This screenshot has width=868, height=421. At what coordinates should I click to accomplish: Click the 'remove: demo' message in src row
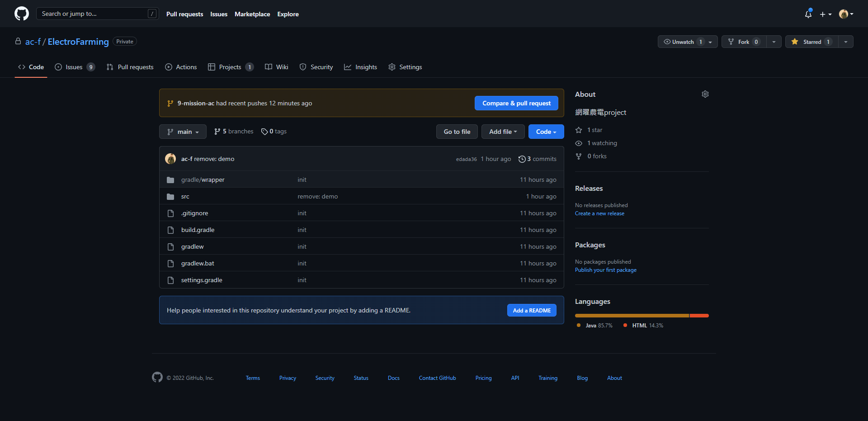click(318, 197)
